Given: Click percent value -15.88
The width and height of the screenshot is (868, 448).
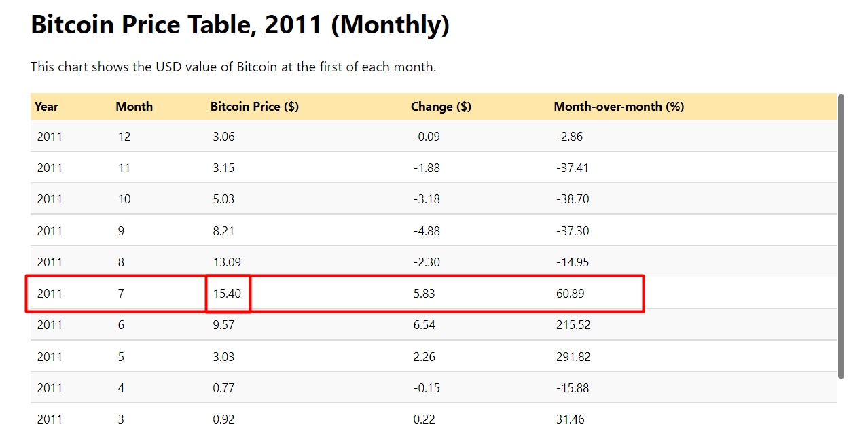Looking at the screenshot, I should point(572,388).
